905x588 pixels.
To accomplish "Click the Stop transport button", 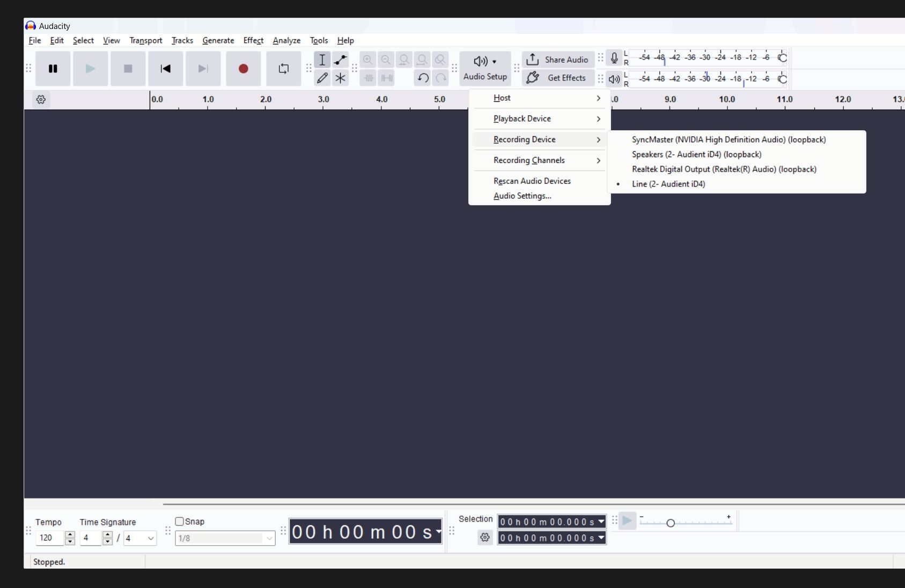I will (x=128, y=69).
